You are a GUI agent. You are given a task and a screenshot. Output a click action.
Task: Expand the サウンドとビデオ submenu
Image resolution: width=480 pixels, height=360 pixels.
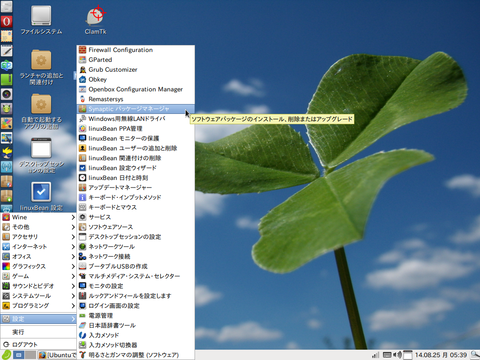38,286
